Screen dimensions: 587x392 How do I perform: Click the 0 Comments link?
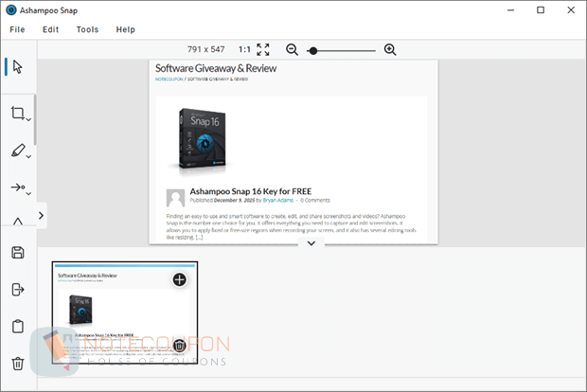point(315,201)
